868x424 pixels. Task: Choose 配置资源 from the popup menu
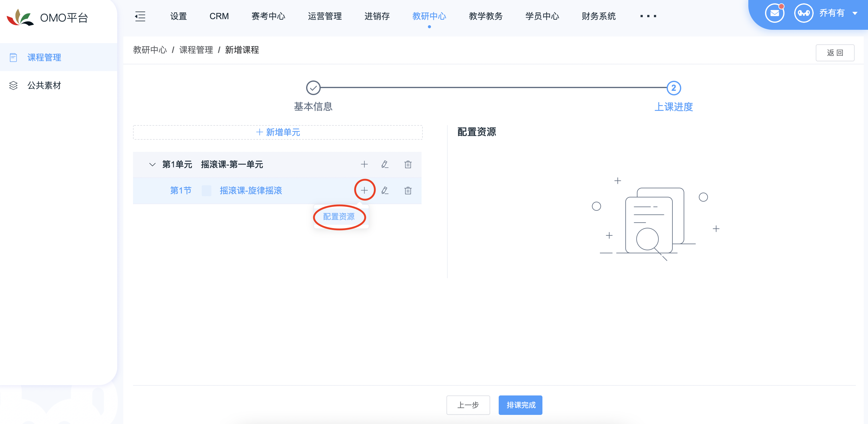pos(339,217)
